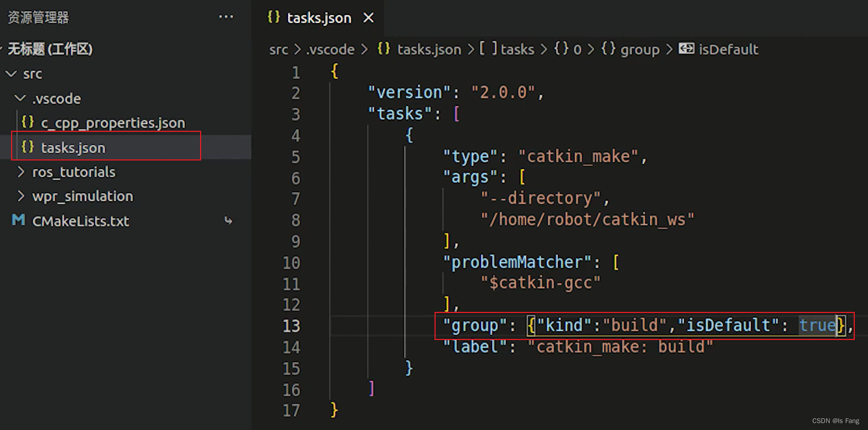Click line number 13 in the gutter
Screen dimensions: 868x430
click(x=291, y=326)
